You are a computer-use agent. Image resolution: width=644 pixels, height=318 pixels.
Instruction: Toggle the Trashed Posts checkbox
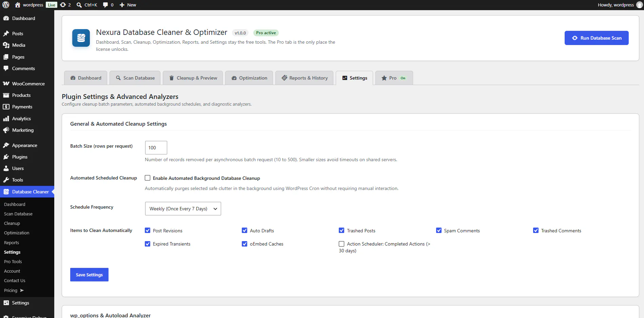click(341, 230)
